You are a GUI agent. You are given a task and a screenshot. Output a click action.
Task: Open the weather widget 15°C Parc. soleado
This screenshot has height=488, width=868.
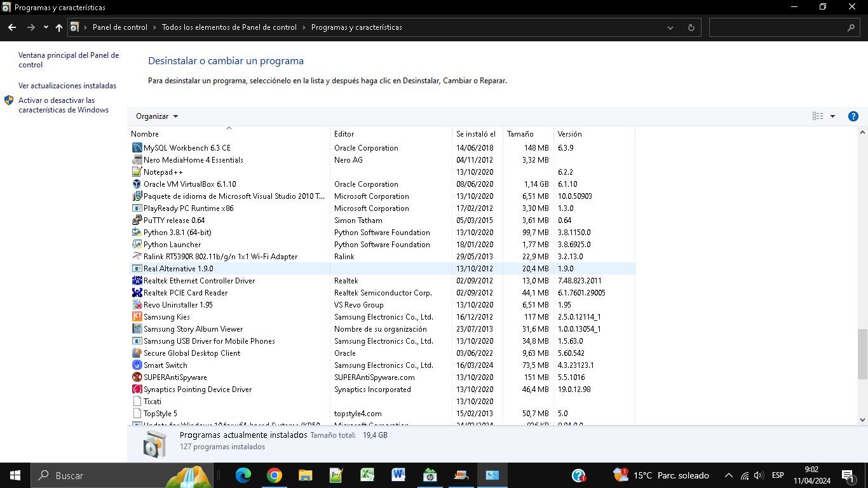click(661, 475)
